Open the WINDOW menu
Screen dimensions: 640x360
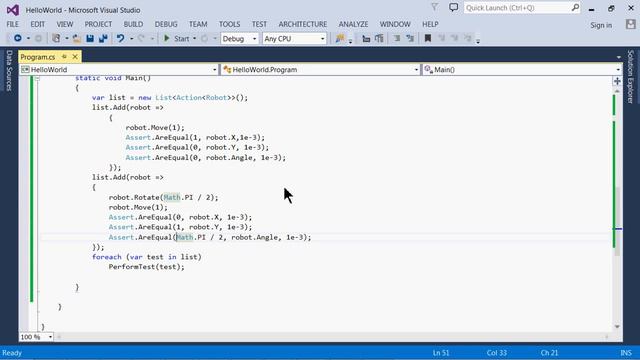click(395, 24)
